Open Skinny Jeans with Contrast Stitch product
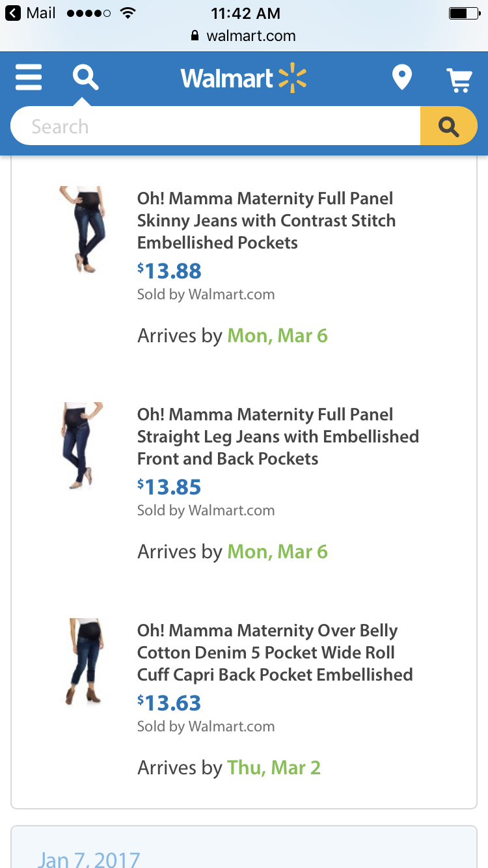488x868 pixels. point(266,221)
